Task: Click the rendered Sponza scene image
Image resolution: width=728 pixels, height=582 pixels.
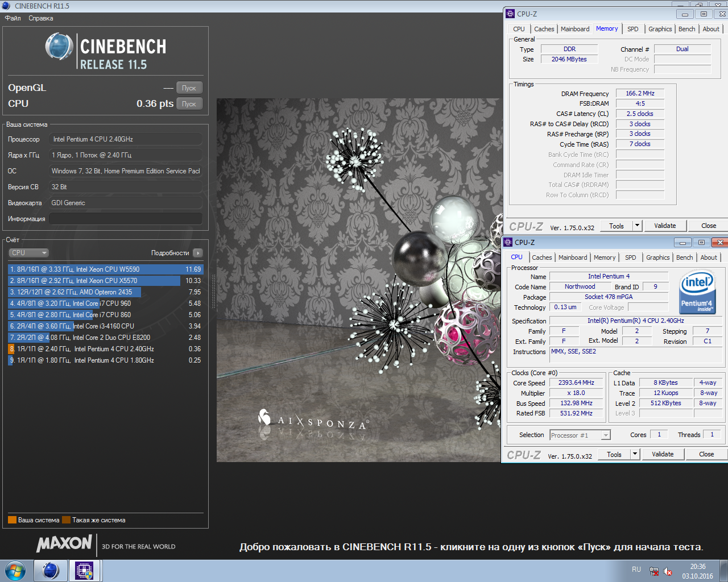Action: click(358, 280)
